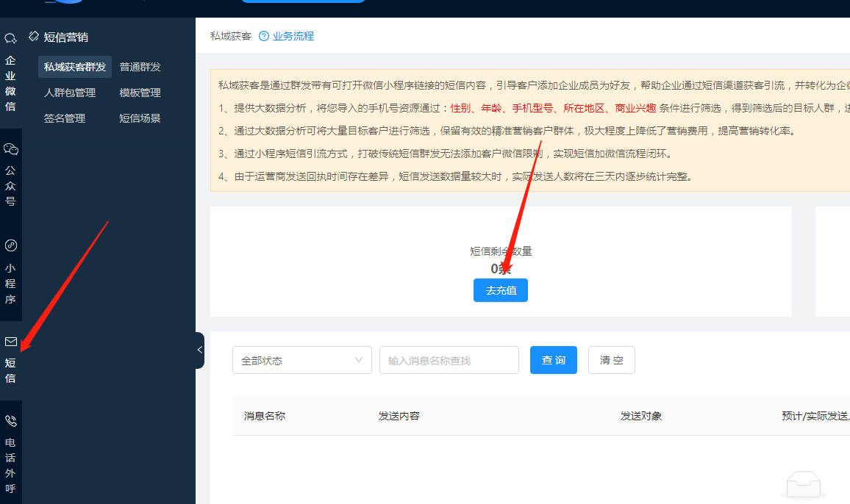Click the 小程序 sidebar label
Screen dimensions: 850x504
click(10, 284)
